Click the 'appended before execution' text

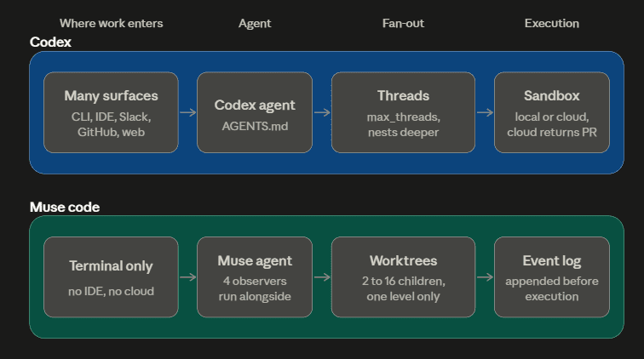[552, 288]
